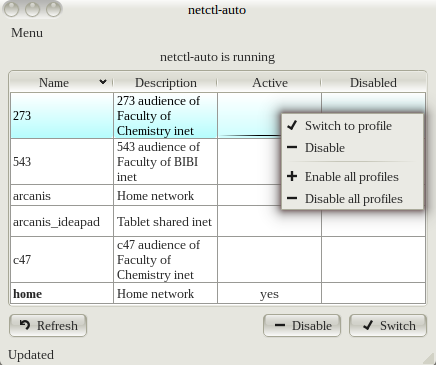Select the active home profile row

218,294
